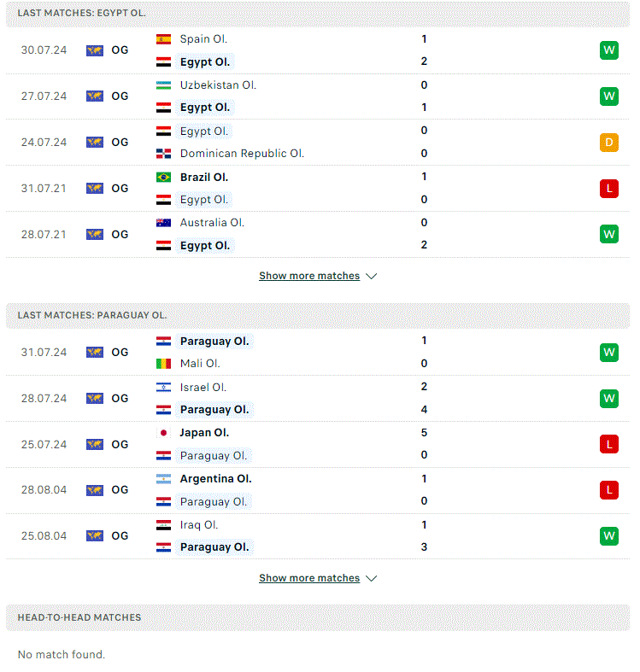Expand more matches under Paraguay Ol.
Image resolution: width=640 pixels, height=672 pixels.
point(309,578)
